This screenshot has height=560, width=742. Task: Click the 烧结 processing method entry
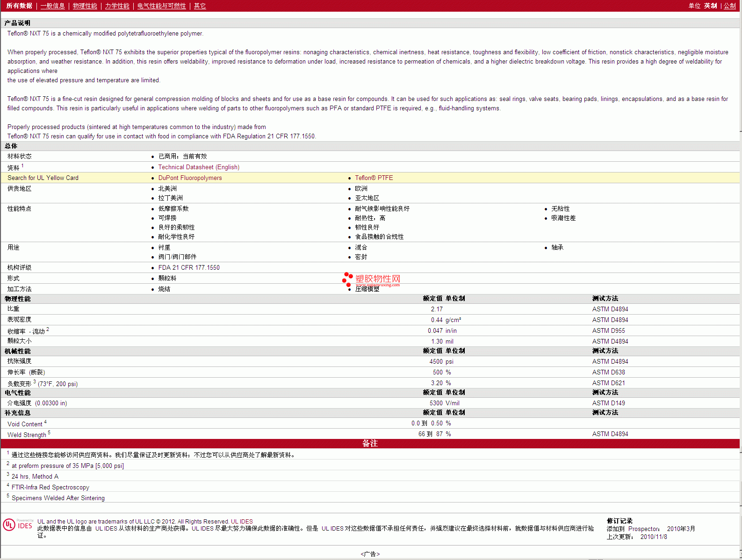164,289
